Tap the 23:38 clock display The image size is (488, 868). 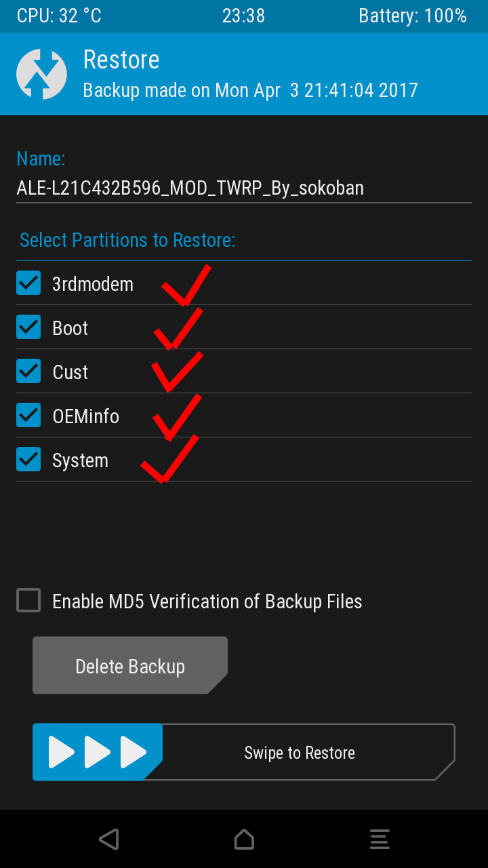click(x=243, y=16)
